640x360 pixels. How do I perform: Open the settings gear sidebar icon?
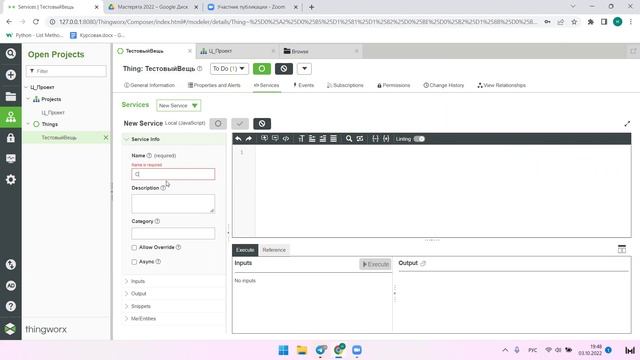(11, 180)
